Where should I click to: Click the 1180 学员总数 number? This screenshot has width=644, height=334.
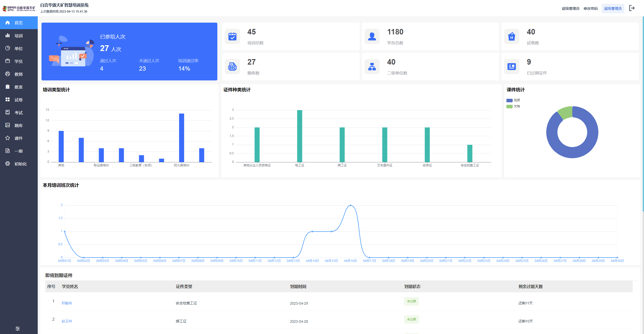point(395,32)
